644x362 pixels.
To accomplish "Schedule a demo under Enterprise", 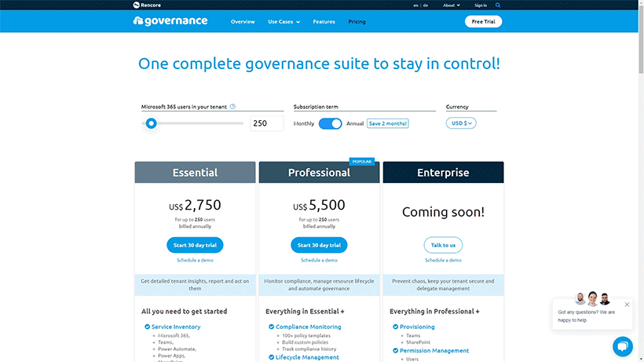I will pyautogui.click(x=443, y=260).
